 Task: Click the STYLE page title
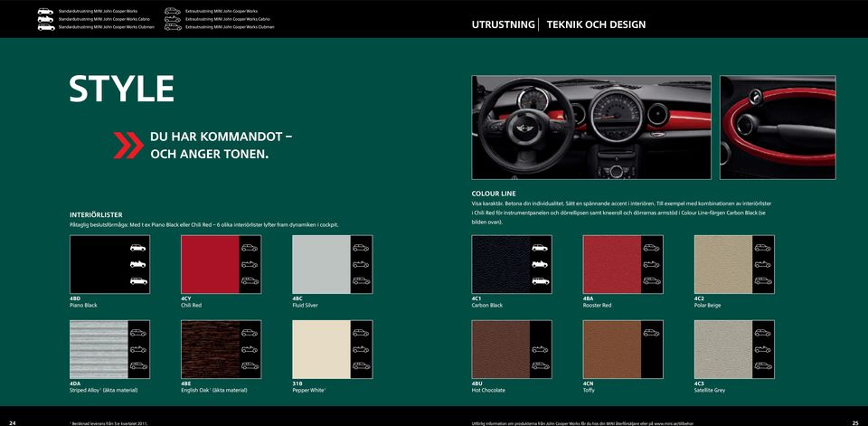122,89
